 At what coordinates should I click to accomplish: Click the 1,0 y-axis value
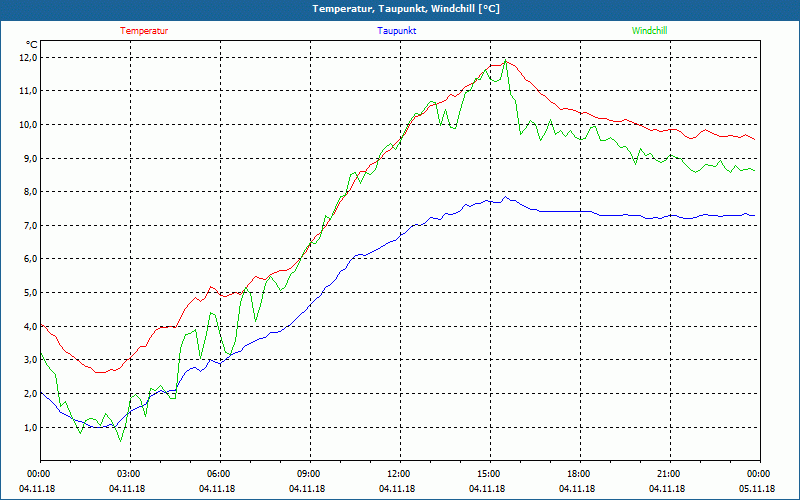(31, 427)
